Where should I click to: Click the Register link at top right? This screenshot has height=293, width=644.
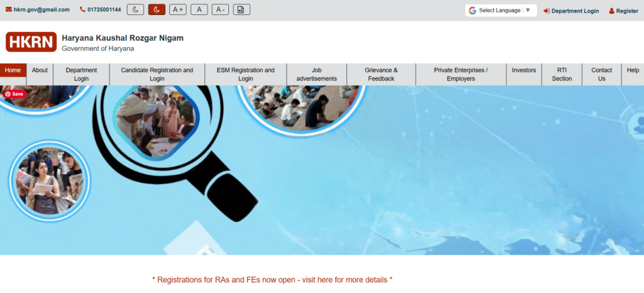tap(623, 11)
